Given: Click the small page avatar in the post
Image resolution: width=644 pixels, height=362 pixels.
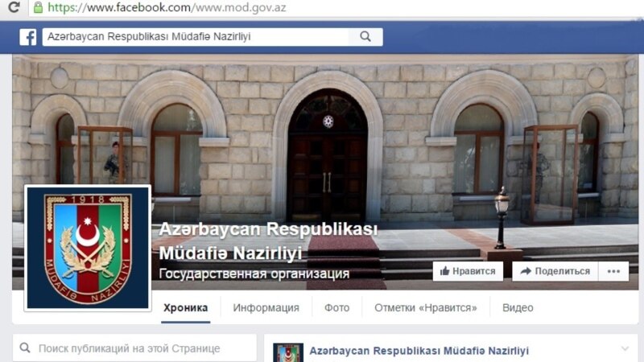Looking at the screenshot, I should pyautogui.click(x=288, y=353).
